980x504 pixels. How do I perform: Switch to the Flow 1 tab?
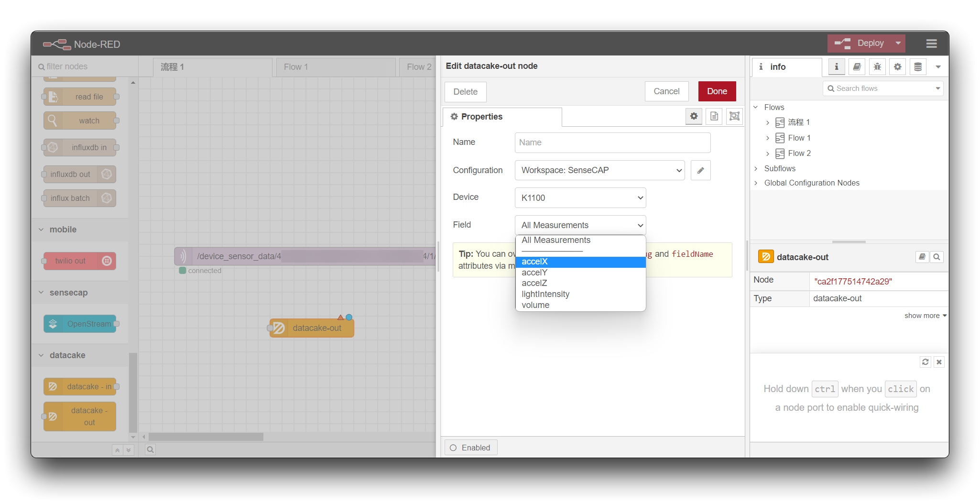pos(336,67)
